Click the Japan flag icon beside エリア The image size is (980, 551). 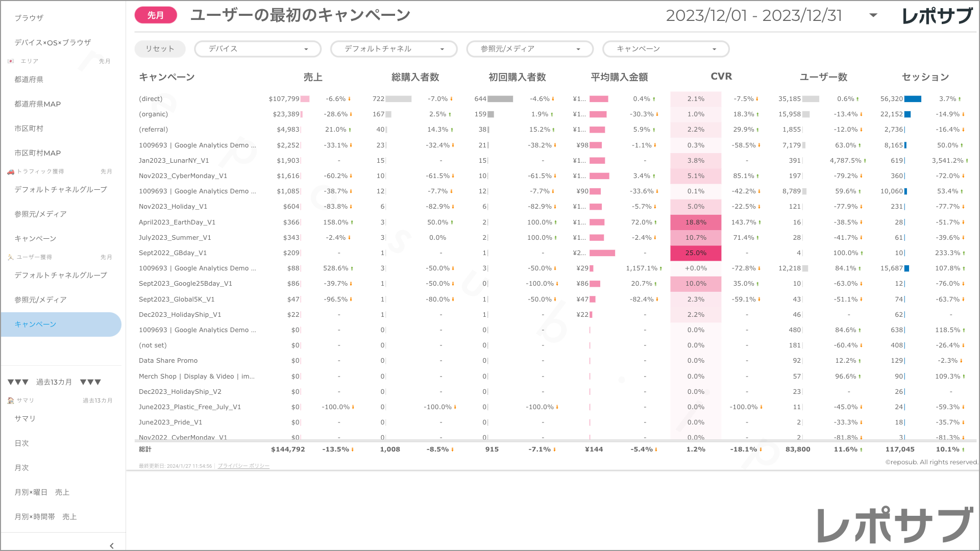pos(10,61)
